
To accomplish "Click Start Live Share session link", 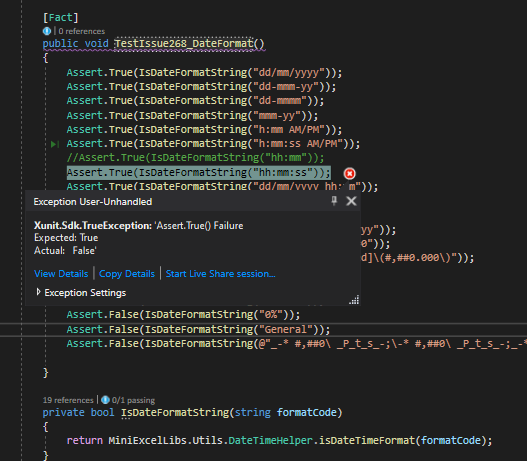I will click(x=220, y=274).
